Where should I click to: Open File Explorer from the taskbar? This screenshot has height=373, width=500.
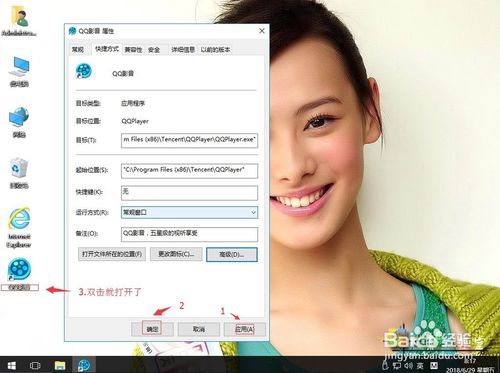tap(60, 365)
